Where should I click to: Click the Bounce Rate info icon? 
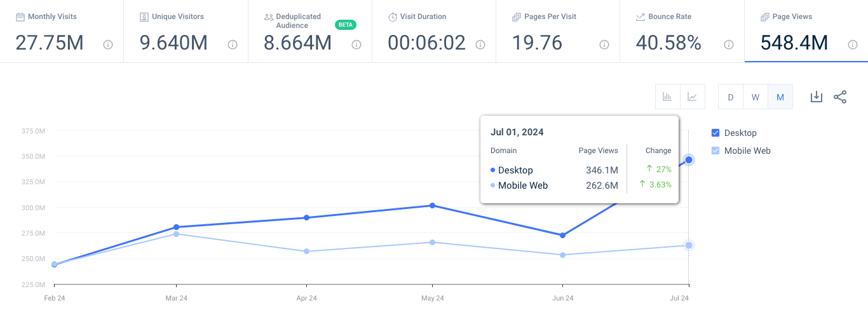[x=729, y=44]
